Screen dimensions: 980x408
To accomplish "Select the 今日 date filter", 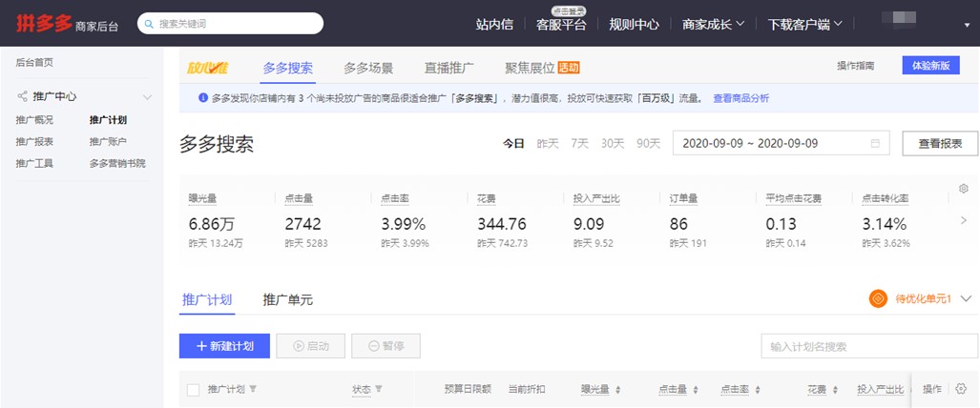I will (513, 143).
